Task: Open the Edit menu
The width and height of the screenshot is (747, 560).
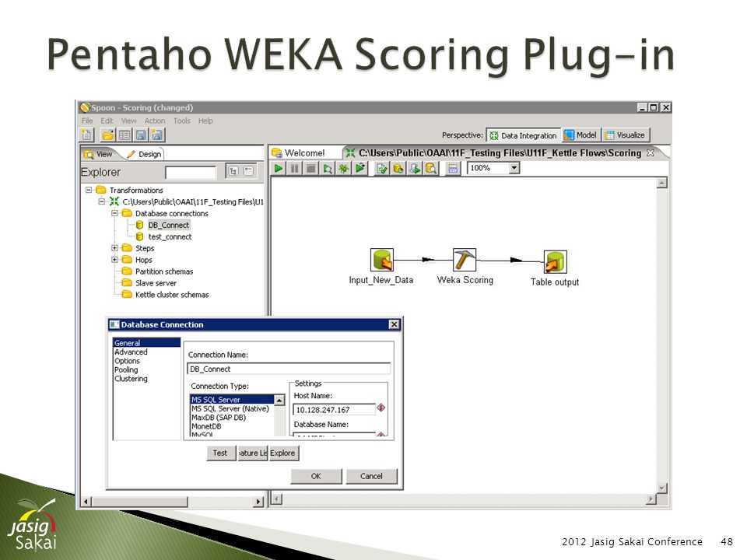Action: (107, 121)
